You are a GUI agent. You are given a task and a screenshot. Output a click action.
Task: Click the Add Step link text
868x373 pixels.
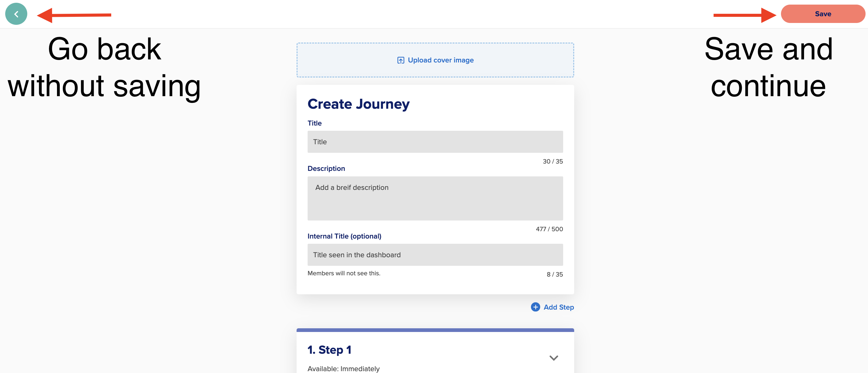(x=559, y=307)
